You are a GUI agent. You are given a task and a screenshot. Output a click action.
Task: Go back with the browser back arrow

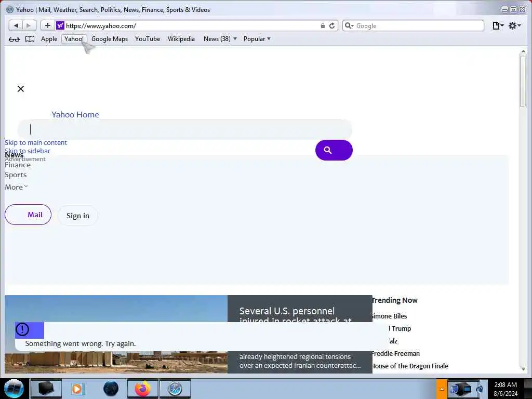pyautogui.click(x=16, y=25)
